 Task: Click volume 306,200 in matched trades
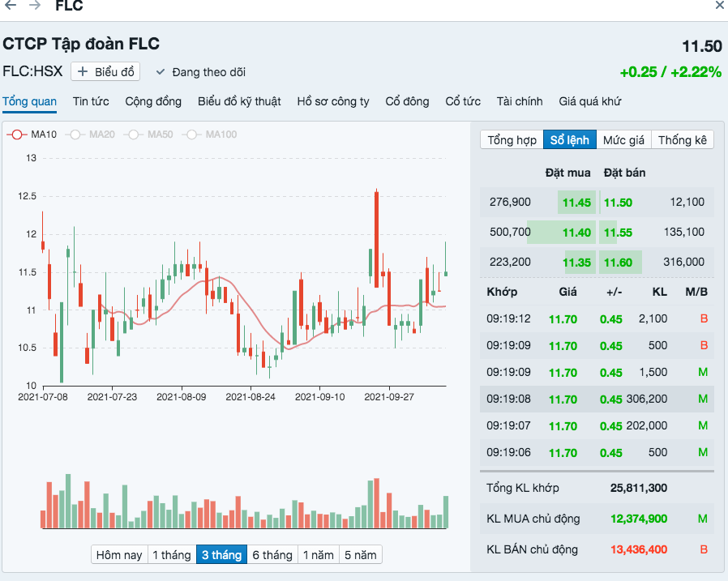point(647,399)
